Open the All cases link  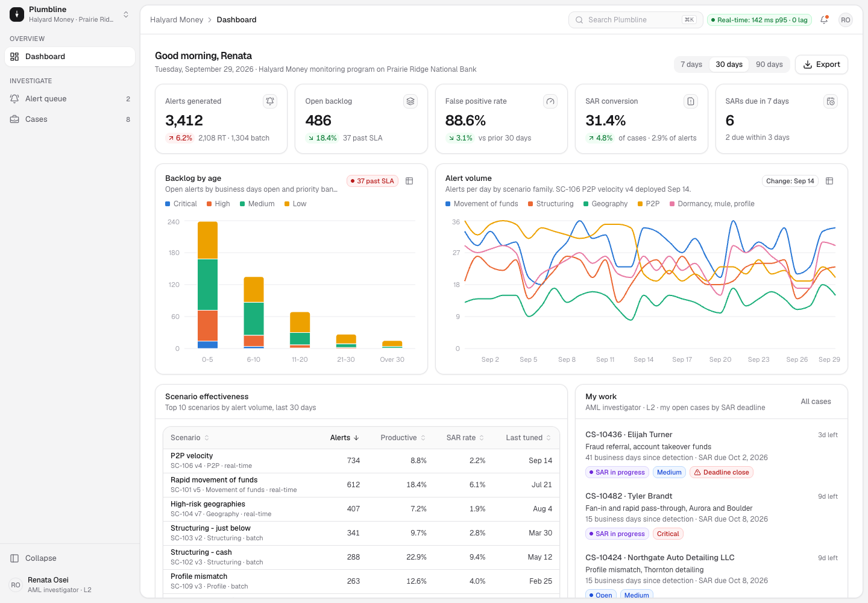816,402
